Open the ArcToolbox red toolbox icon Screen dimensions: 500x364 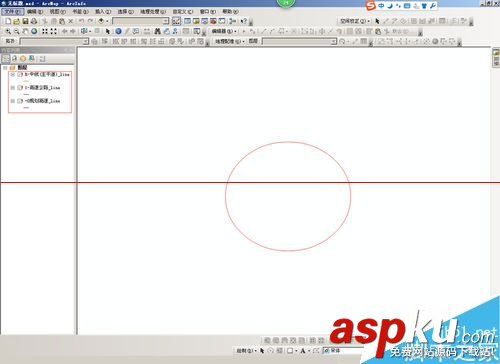click(x=213, y=21)
